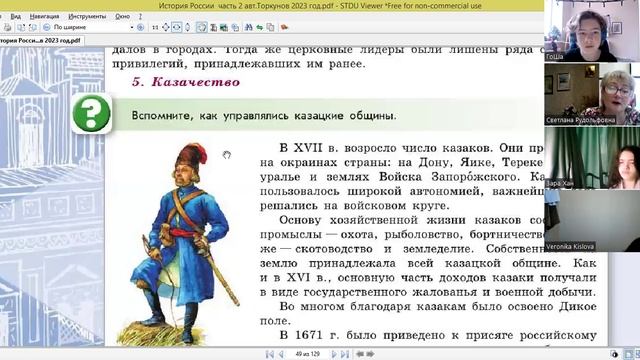This screenshot has width=640, height=360.
Task: Toggle the hand pan tool icon
Action: pyautogui.click(x=202, y=27)
